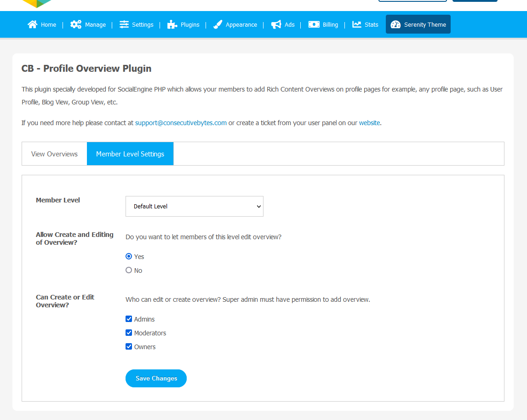Uncheck the Admins checkbox
527x420 pixels.
click(129, 319)
